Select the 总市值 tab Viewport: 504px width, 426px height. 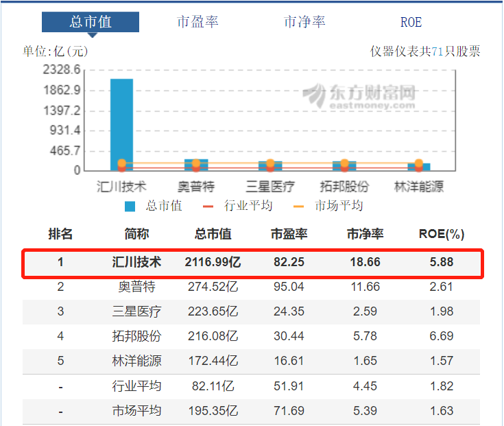(x=91, y=22)
